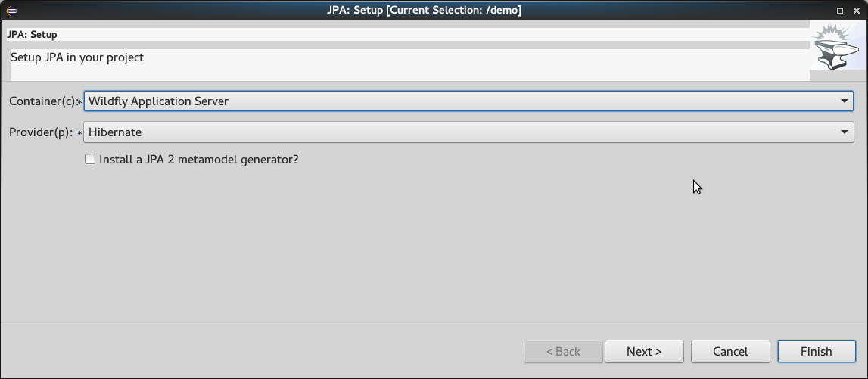
Task: Enable the JPA 2 metamodel generator checkbox
Action: coord(90,159)
